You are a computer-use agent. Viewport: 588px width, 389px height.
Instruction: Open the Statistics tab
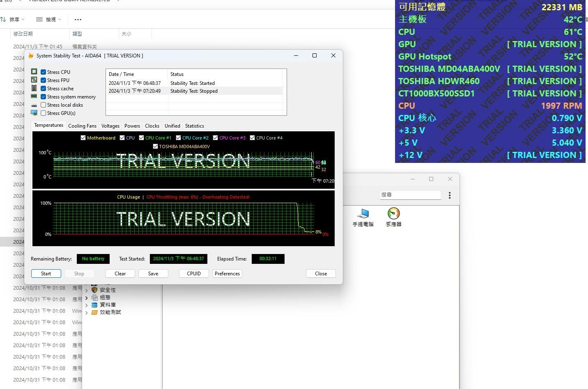(195, 126)
